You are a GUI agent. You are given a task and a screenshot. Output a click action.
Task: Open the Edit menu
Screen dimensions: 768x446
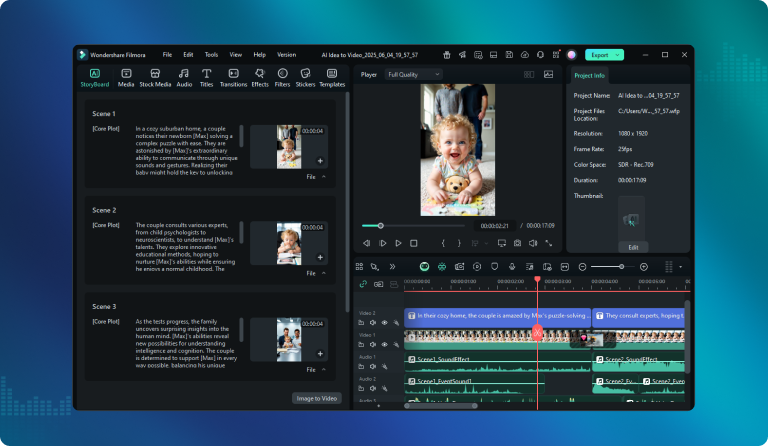(x=188, y=55)
